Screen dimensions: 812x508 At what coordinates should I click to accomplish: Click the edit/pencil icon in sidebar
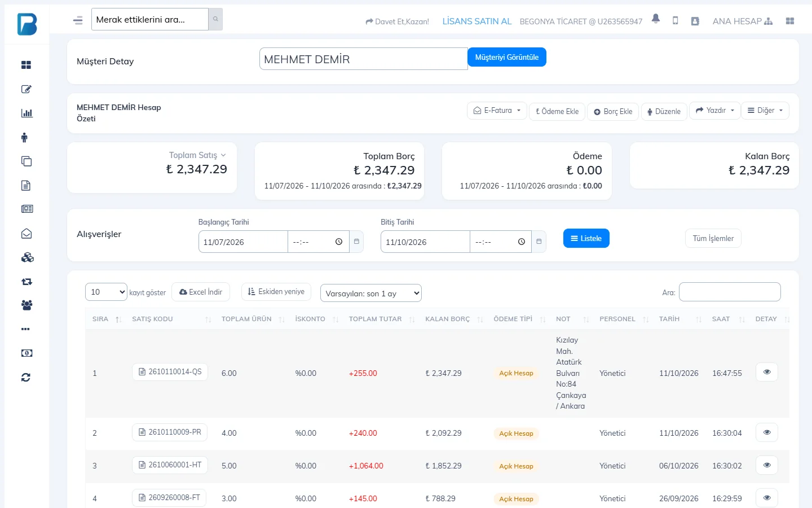[x=26, y=89]
